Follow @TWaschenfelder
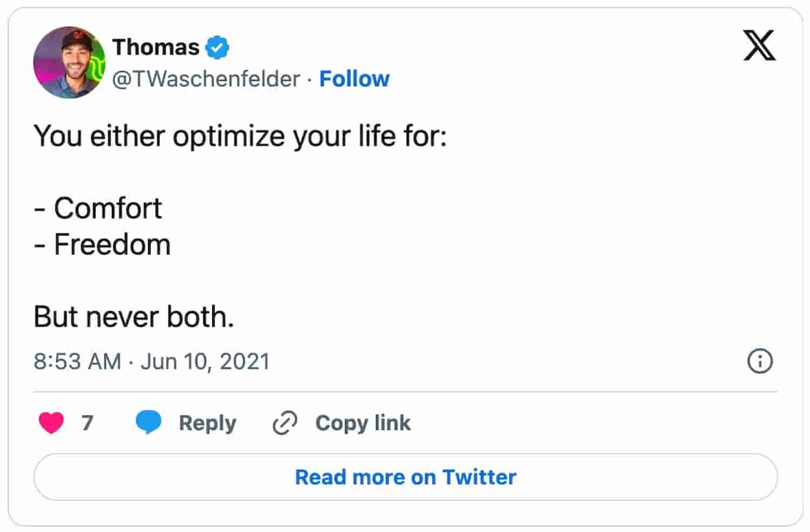The width and height of the screenshot is (810, 532). [354, 79]
